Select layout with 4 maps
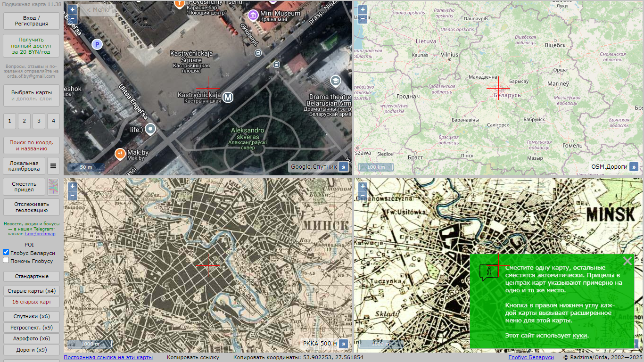This screenshot has width=644, height=362. click(x=53, y=121)
